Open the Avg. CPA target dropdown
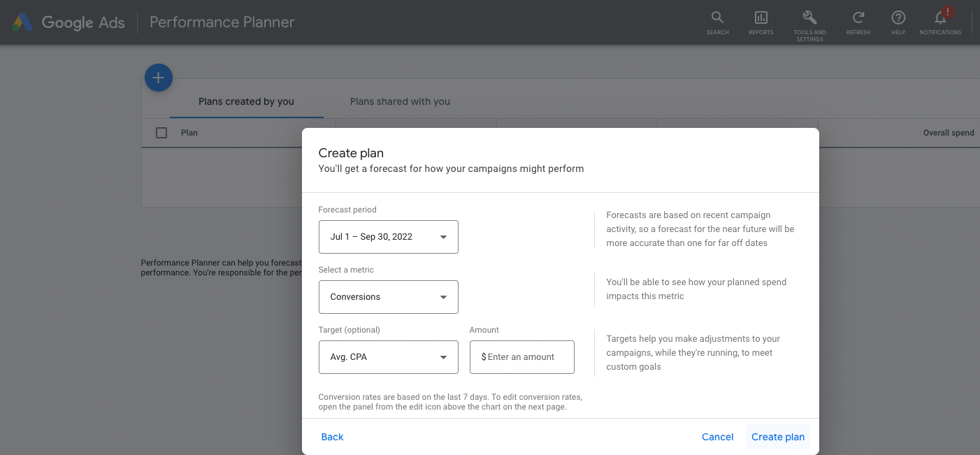Screen dimensions: 980x455 pos(389,357)
